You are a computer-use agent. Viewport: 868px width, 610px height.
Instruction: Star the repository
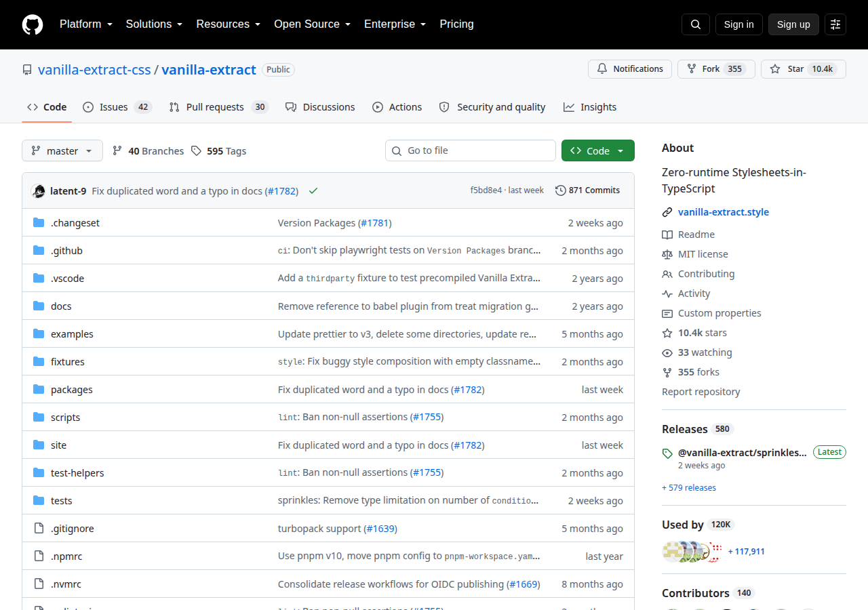coord(804,69)
